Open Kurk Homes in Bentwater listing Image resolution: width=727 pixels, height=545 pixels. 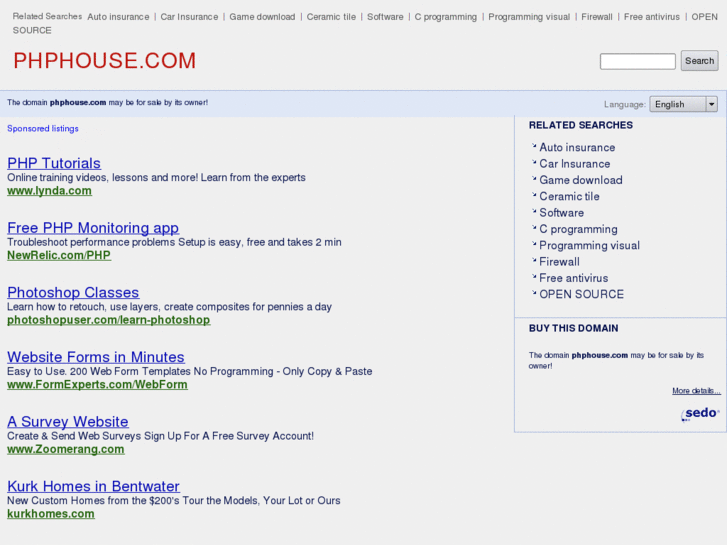pyautogui.click(x=93, y=486)
